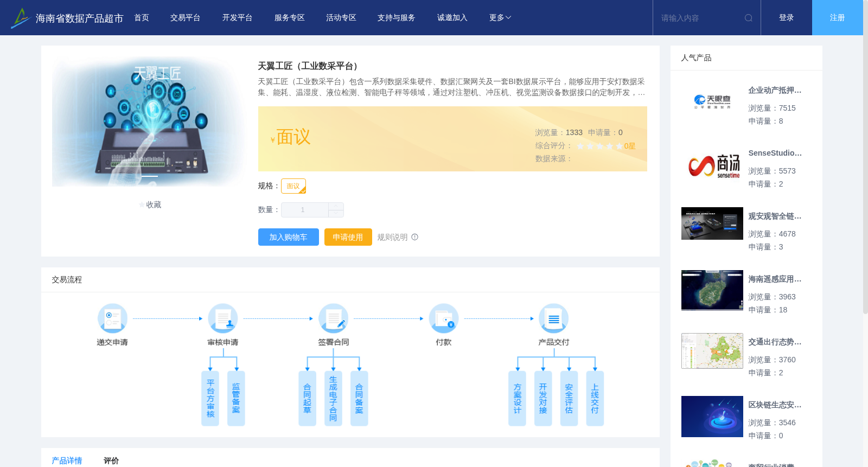Viewport: 868px width, 467px height.
Task: Click the 天翼工匠 product image
Action: [x=149, y=121]
